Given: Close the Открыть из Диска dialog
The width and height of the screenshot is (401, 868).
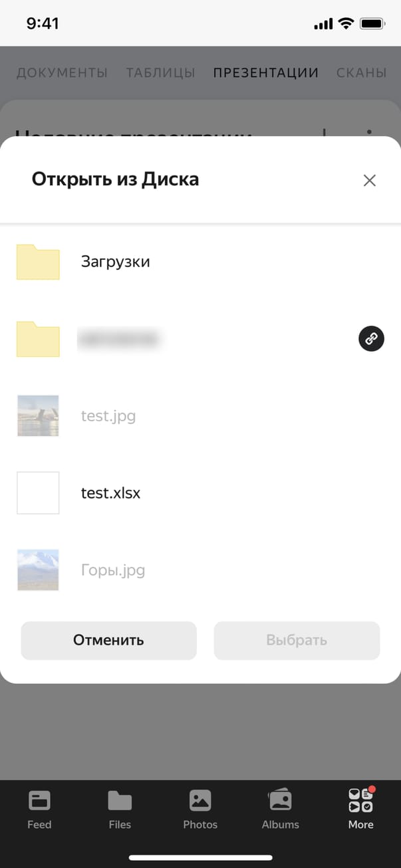Looking at the screenshot, I should click(370, 180).
